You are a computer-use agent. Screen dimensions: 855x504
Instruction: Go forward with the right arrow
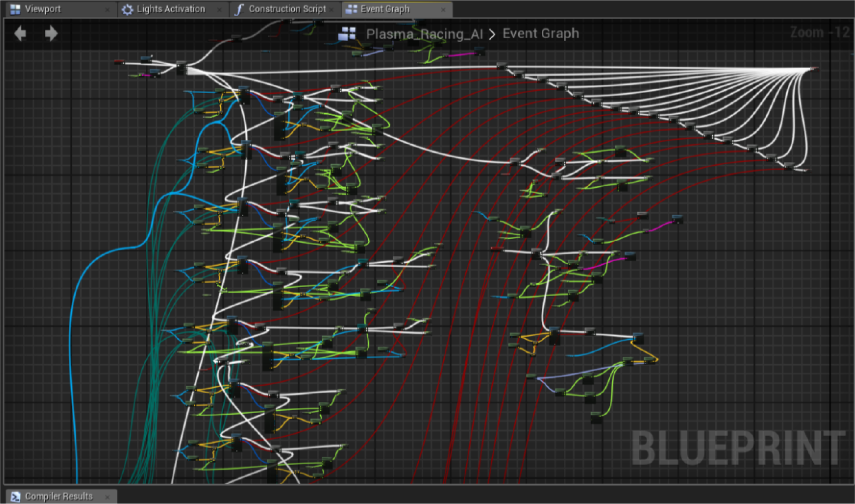pyautogui.click(x=51, y=34)
